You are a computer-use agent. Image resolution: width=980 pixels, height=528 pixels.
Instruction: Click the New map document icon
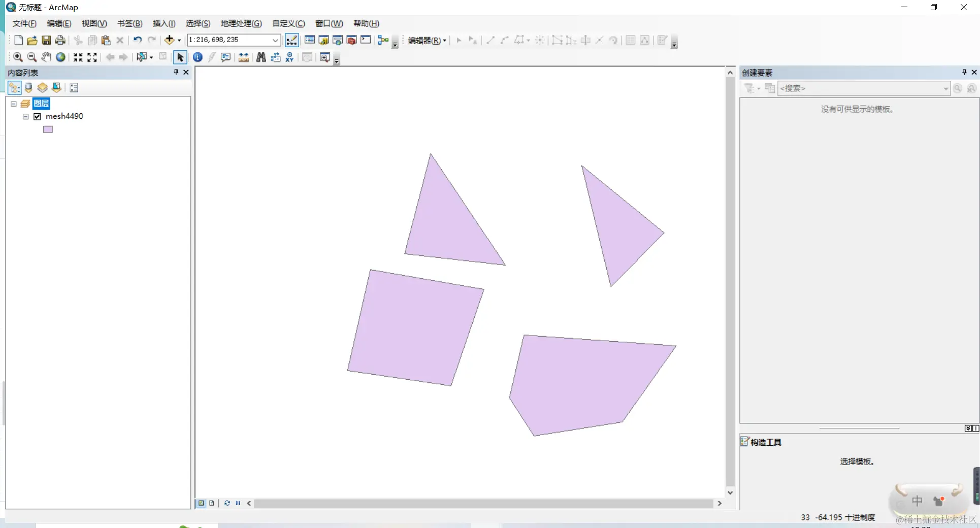pos(18,40)
